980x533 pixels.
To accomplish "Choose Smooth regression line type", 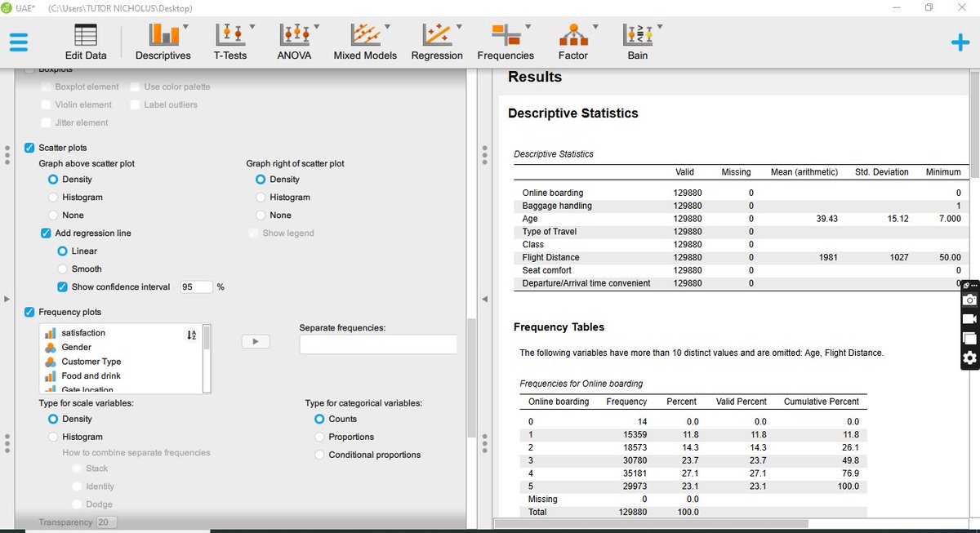I will (x=63, y=269).
